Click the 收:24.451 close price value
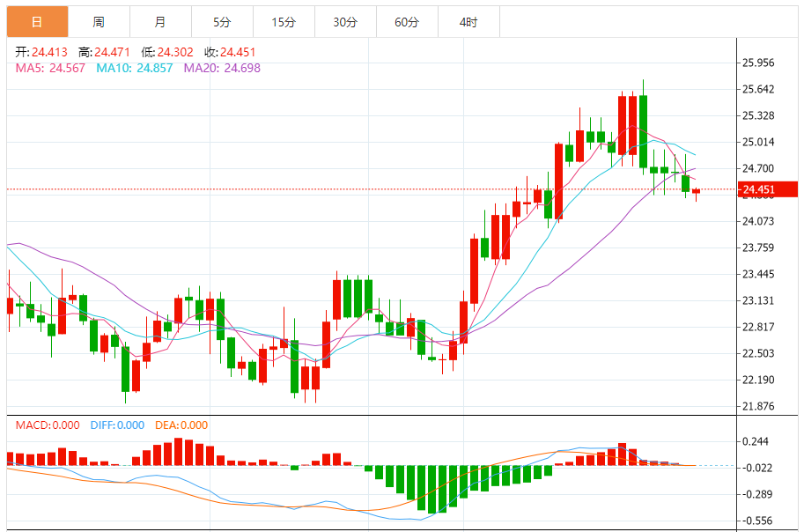The image size is (804, 532). (x=230, y=52)
